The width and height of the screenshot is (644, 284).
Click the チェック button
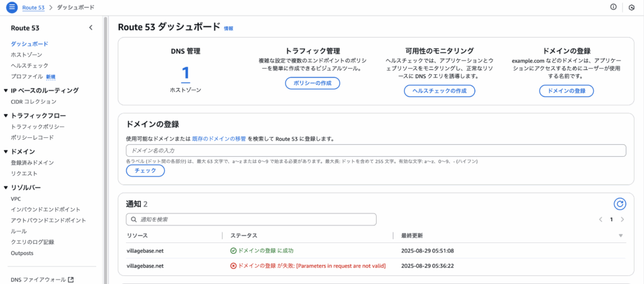(x=145, y=171)
